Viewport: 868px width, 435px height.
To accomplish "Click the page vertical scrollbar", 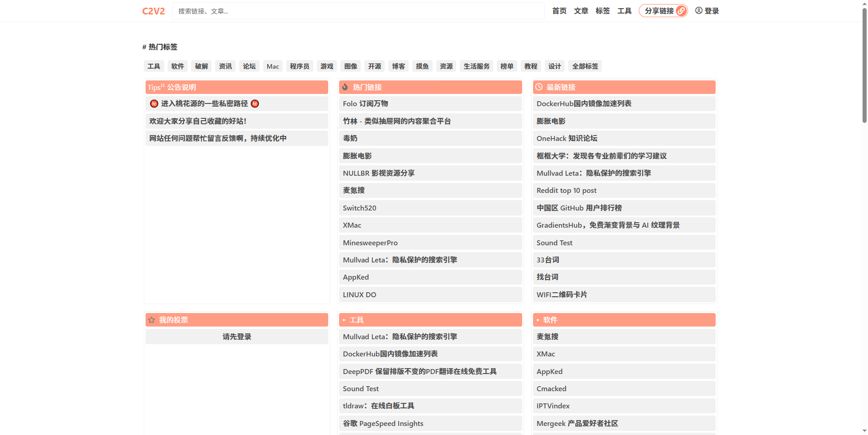I will point(864,68).
